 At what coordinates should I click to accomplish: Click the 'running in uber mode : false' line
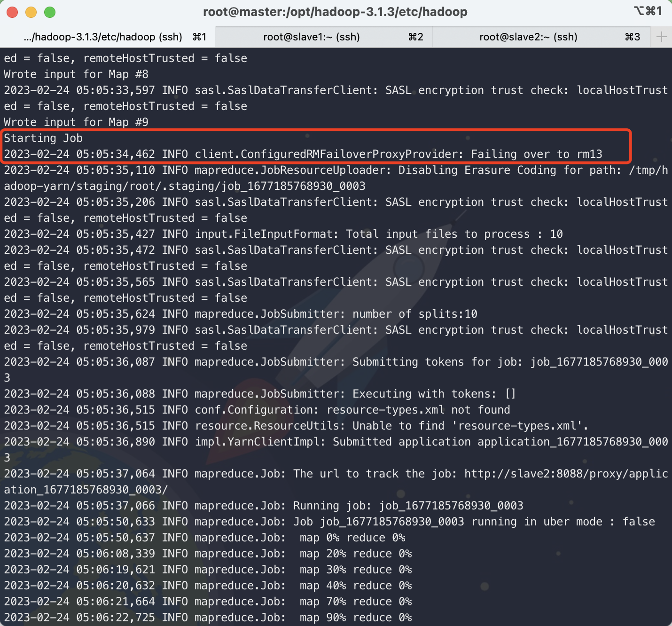coord(329,522)
